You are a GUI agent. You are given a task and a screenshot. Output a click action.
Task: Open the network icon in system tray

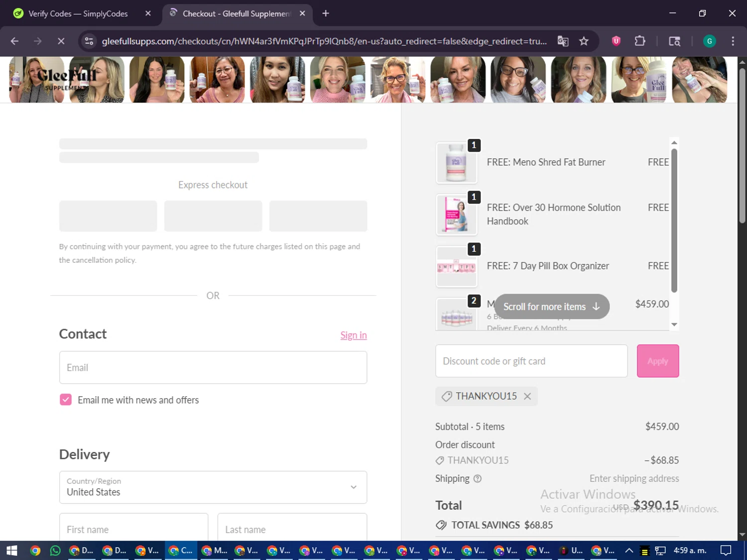[660, 551]
